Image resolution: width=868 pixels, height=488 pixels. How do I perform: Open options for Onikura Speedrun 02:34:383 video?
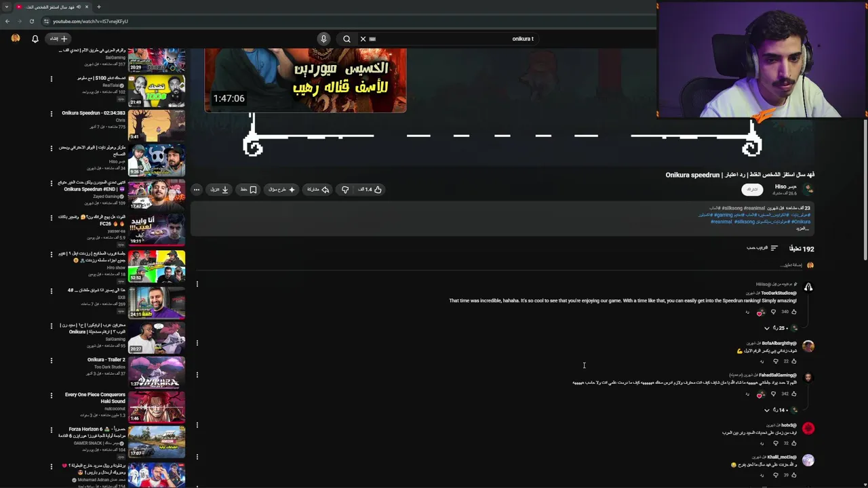pyautogui.click(x=51, y=113)
